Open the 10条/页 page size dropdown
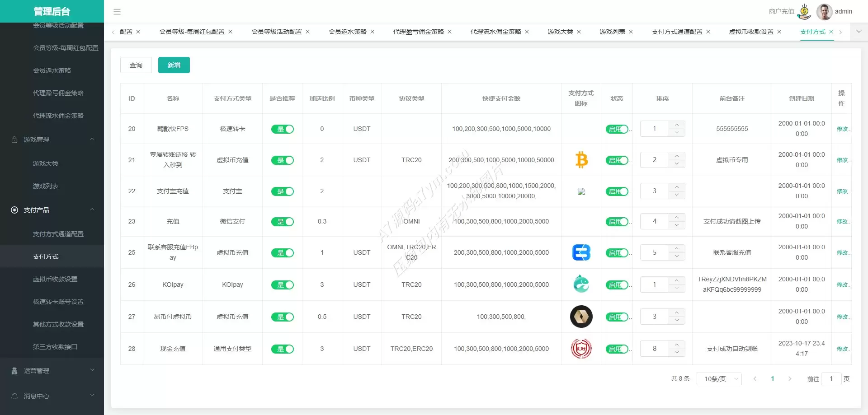 coord(719,379)
